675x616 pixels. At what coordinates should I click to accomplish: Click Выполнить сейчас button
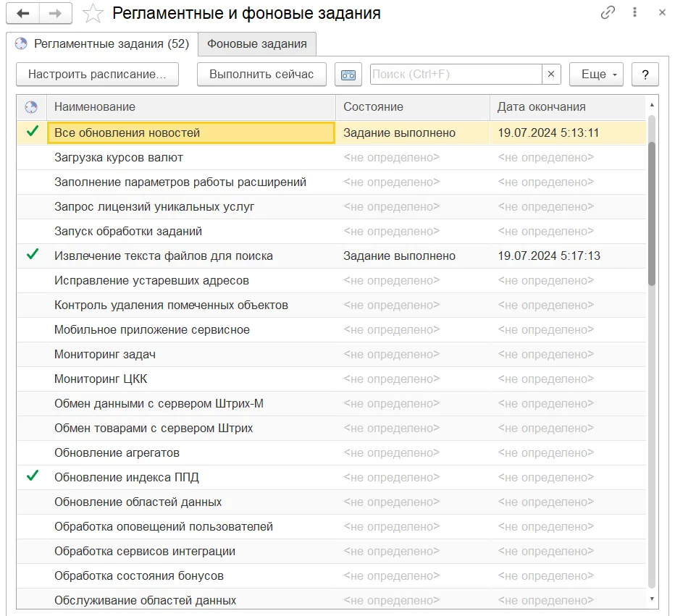(261, 75)
